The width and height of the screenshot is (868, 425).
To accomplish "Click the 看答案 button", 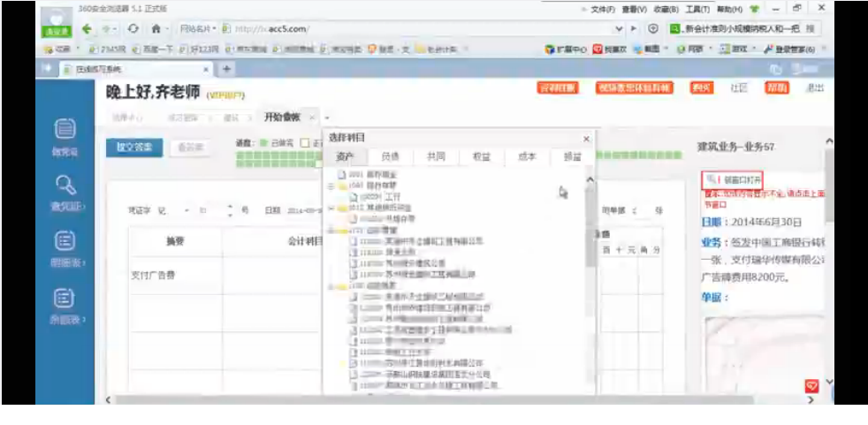I will point(190,148).
